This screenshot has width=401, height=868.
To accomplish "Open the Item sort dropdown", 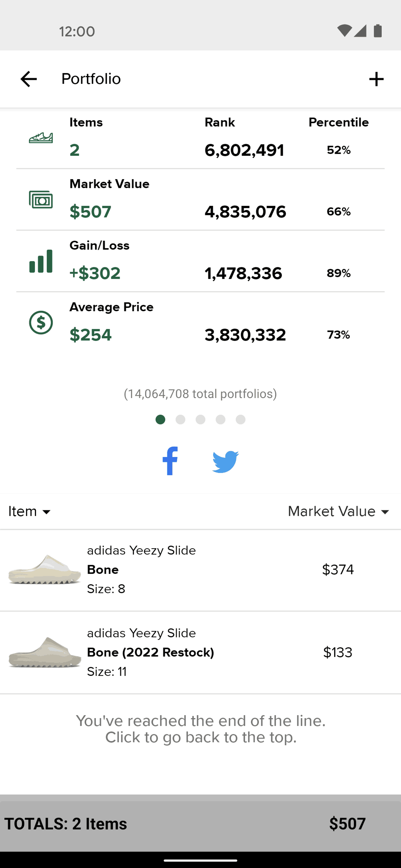I will point(30,511).
